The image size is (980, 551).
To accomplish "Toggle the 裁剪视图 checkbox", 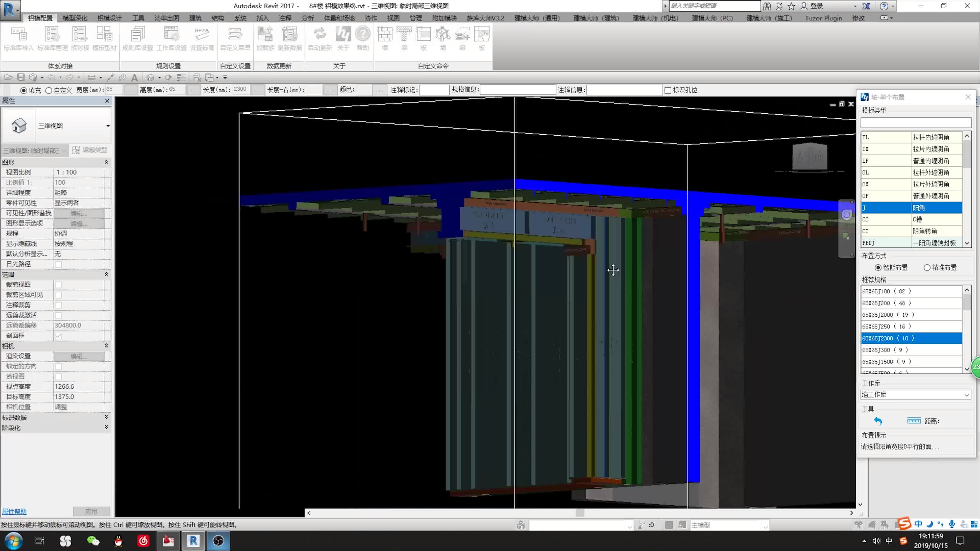I will pos(58,285).
